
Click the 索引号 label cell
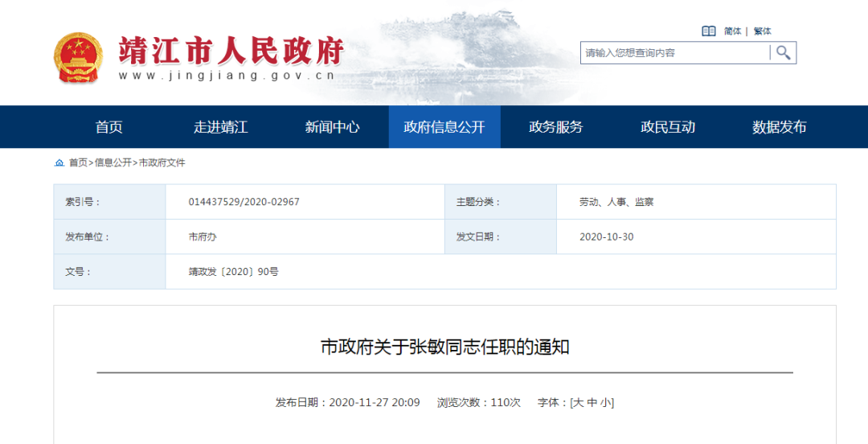(109, 202)
